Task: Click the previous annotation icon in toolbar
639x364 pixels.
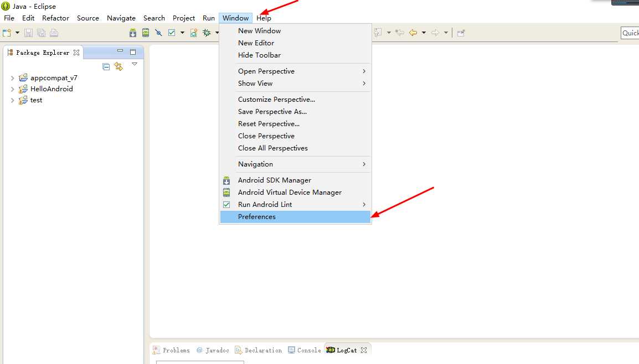Action: pos(378,33)
